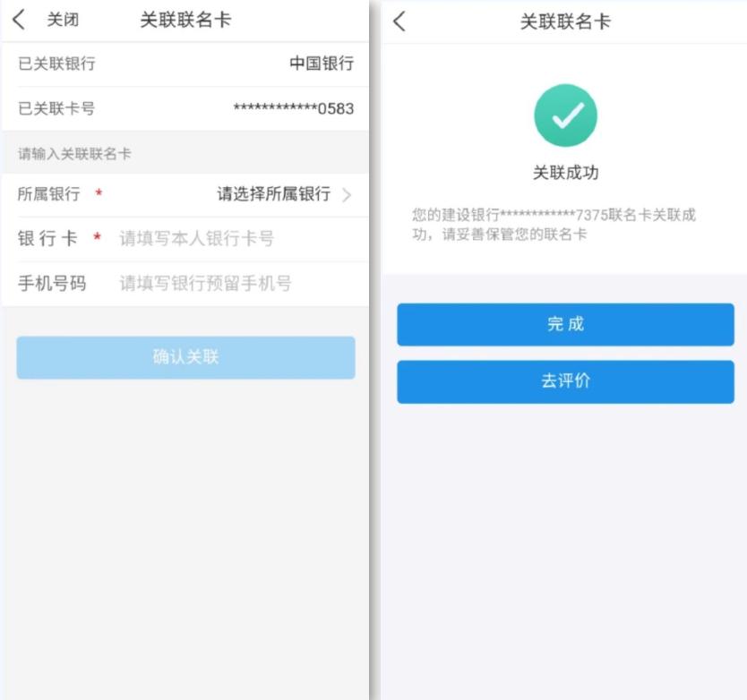
Task: Tap the 去评价 button
Action: (x=565, y=382)
